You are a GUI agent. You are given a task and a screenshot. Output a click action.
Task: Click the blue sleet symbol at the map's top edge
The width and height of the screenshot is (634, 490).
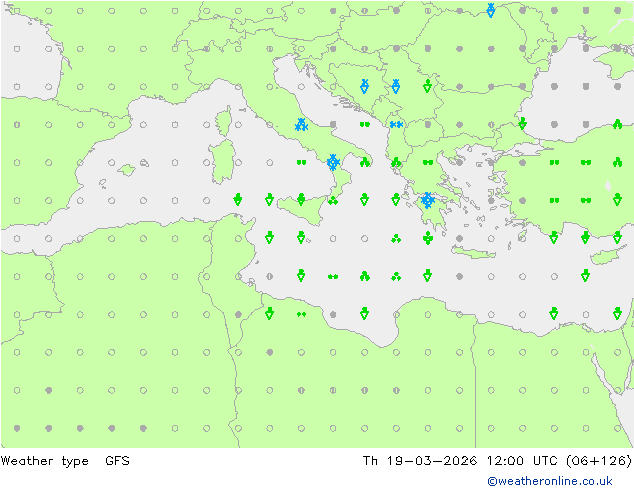(x=490, y=10)
